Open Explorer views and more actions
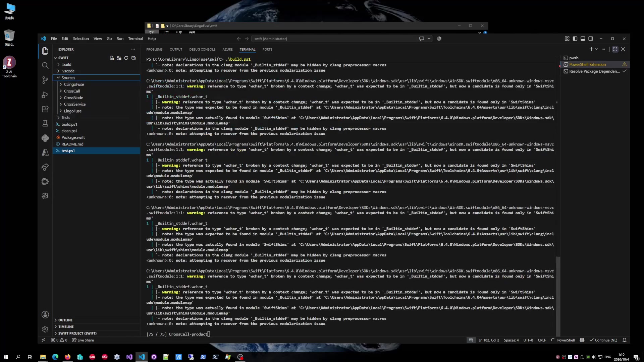Image resolution: width=644 pixels, height=362 pixels. (x=133, y=49)
